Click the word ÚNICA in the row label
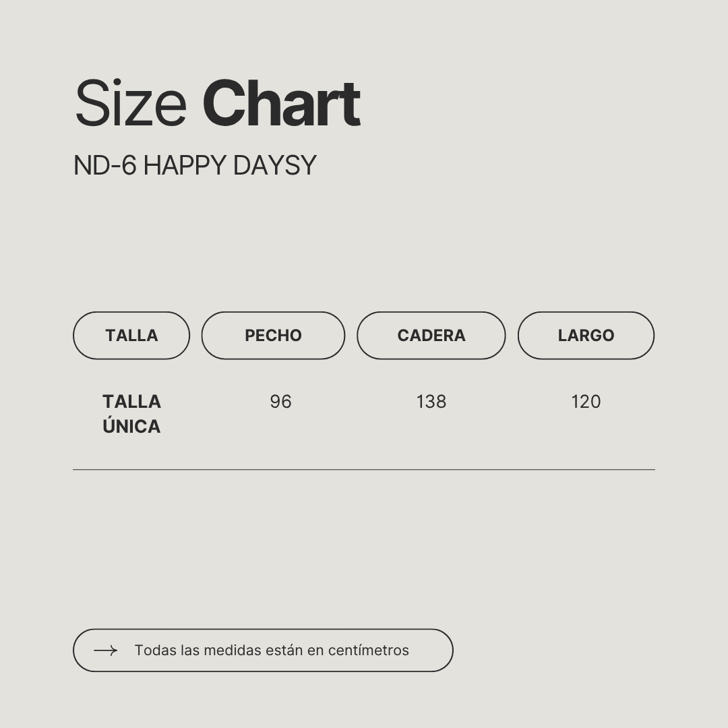 131,427
